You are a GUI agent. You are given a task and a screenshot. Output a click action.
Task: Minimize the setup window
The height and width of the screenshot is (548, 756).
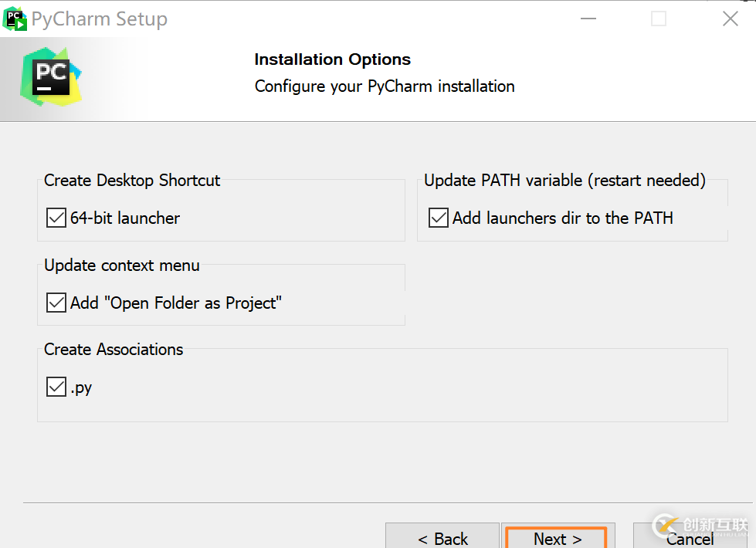coord(588,19)
